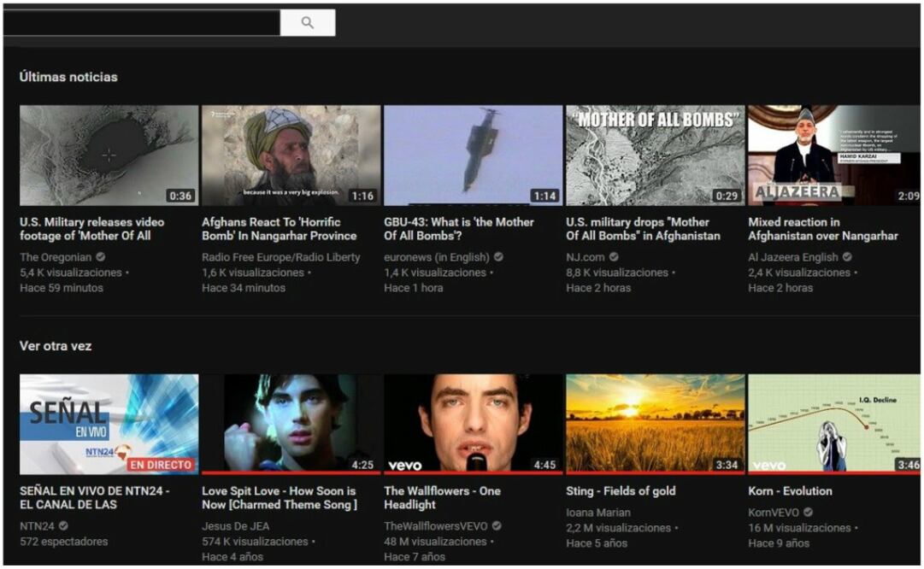Viewport: 924px width, 569px height.
Task: Play the Al Jazeera Hamid Karzai thumbnail
Action: click(833, 155)
